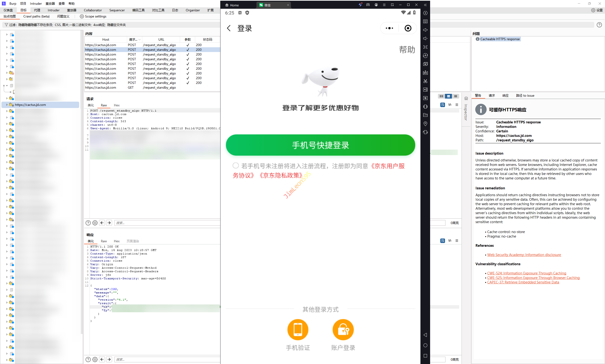This screenshot has height=364, width=605.
Task: Click the Scope settings gear icon
Action: point(82,17)
